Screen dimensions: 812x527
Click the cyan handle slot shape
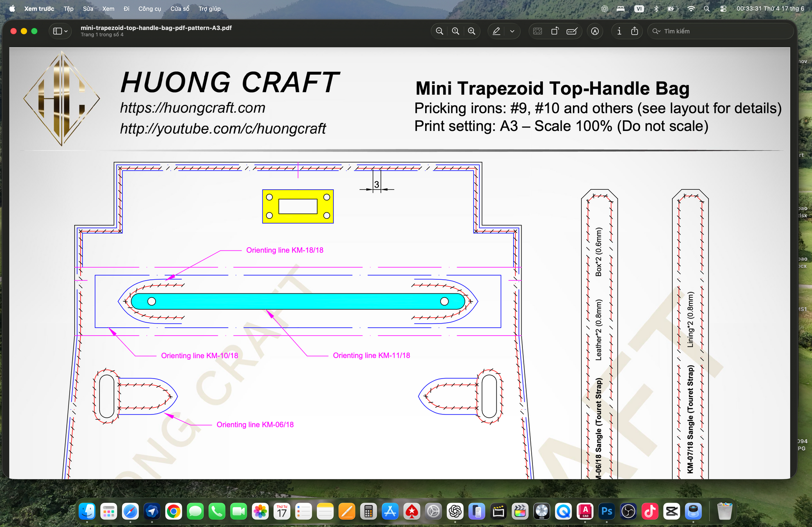(298, 301)
